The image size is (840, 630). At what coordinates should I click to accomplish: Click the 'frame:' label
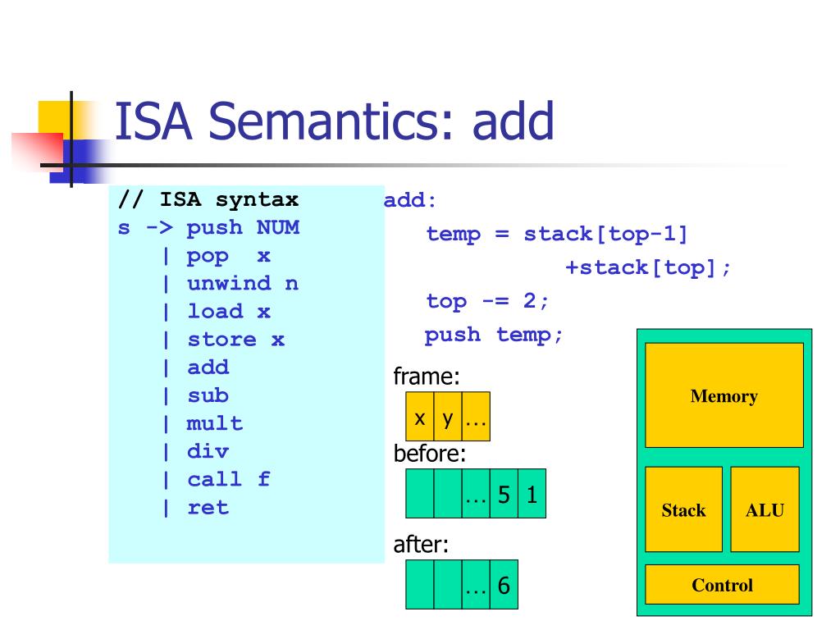coord(427,376)
